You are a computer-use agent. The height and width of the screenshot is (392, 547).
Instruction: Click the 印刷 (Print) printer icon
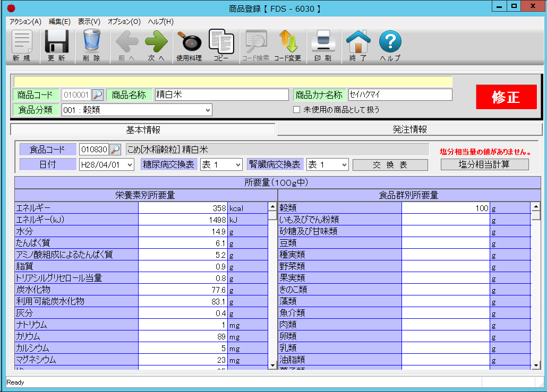point(322,46)
